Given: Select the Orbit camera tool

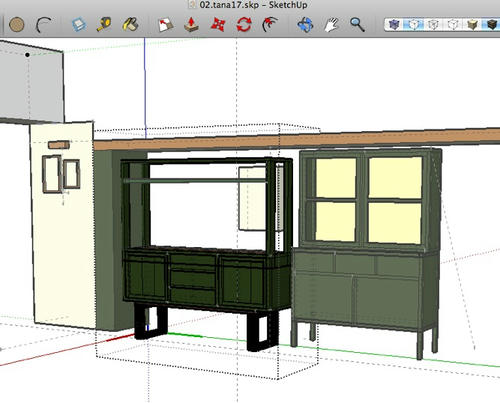Looking at the screenshot, I should coord(305,25).
